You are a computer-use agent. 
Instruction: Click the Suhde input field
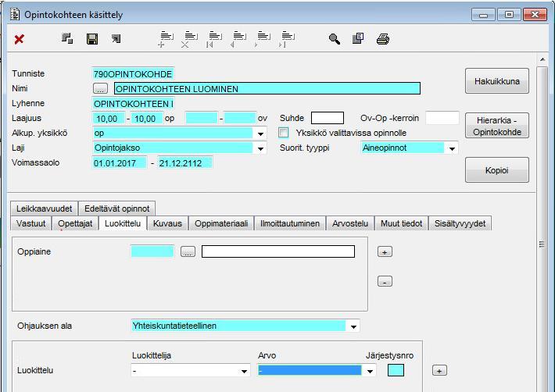click(328, 118)
